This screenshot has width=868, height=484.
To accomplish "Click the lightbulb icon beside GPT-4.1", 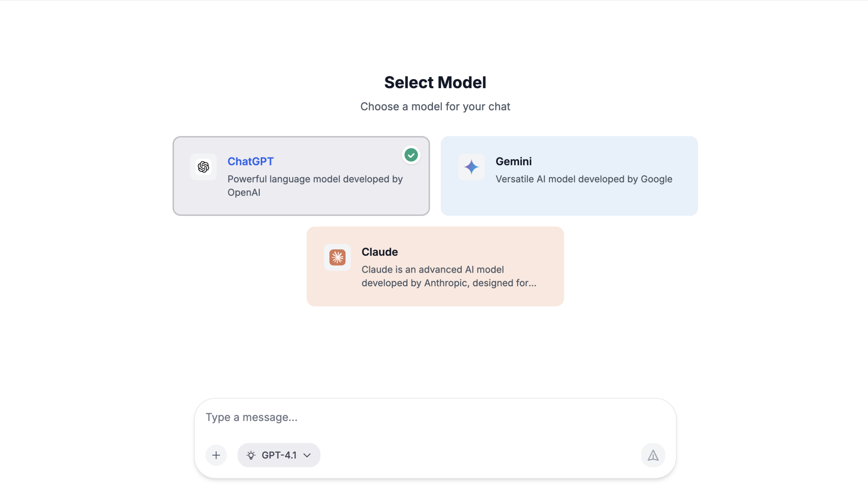I will click(251, 455).
